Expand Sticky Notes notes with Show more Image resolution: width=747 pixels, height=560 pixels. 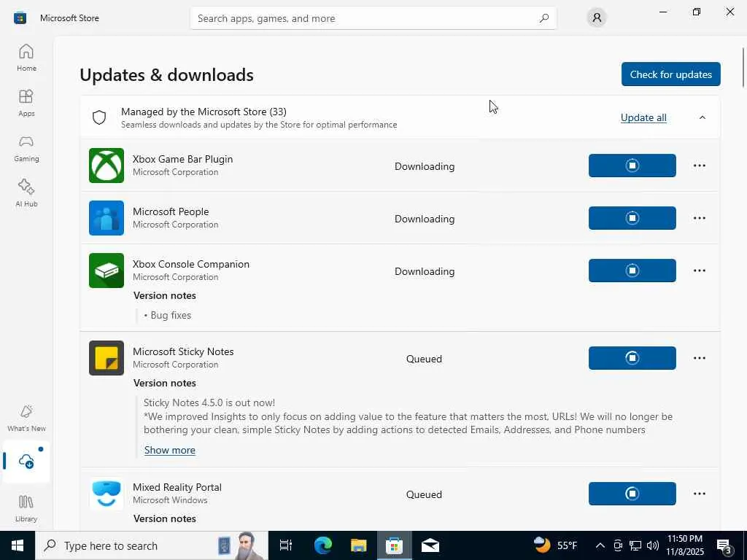click(x=169, y=450)
